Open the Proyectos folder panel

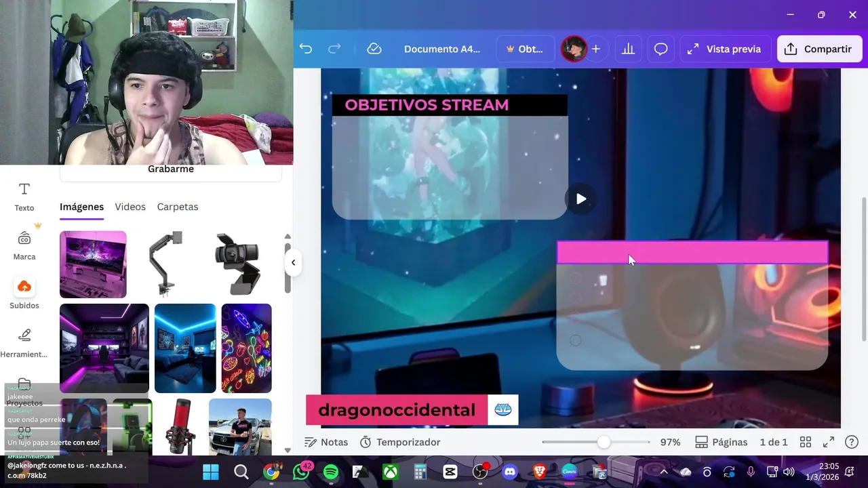tap(24, 392)
